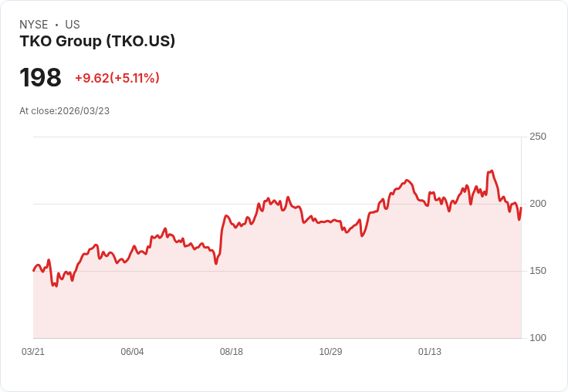Click the 250 y-axis label
This screenshot has height=392, width=568.
coord(537,137)
